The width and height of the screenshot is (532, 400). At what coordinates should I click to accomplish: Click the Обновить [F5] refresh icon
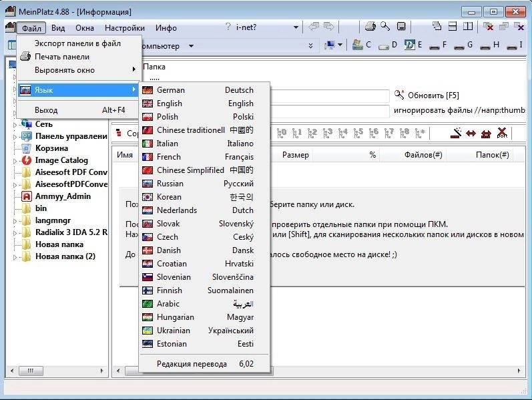(x=399, y=95)
